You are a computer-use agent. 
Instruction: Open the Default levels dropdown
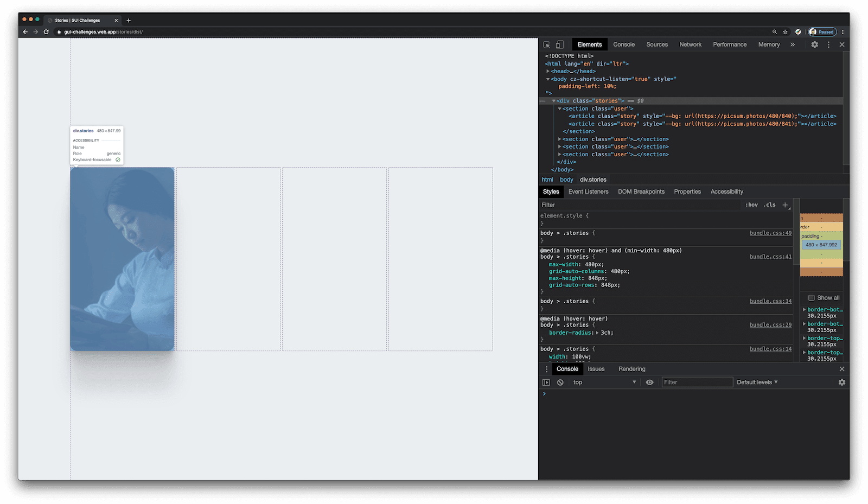[757, 382]
